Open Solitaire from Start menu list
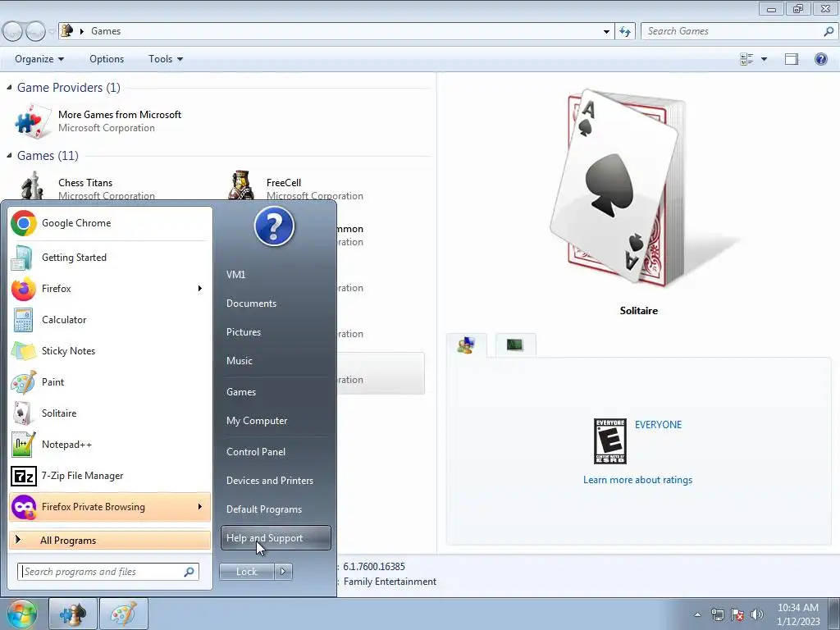Viewport: 840px width, 630px height. tap(110, 413)
